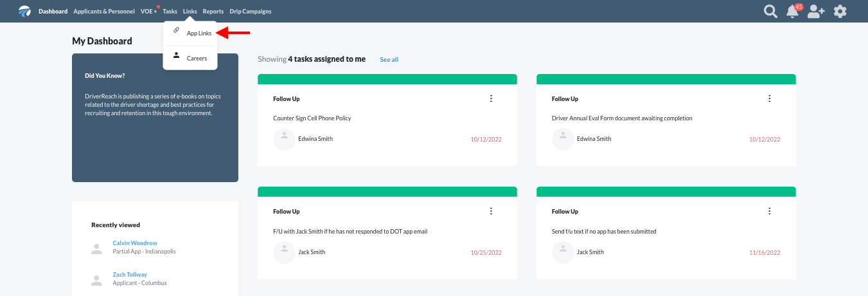
Task: Click F/U with Jack Smith task text
Action: 350,231
